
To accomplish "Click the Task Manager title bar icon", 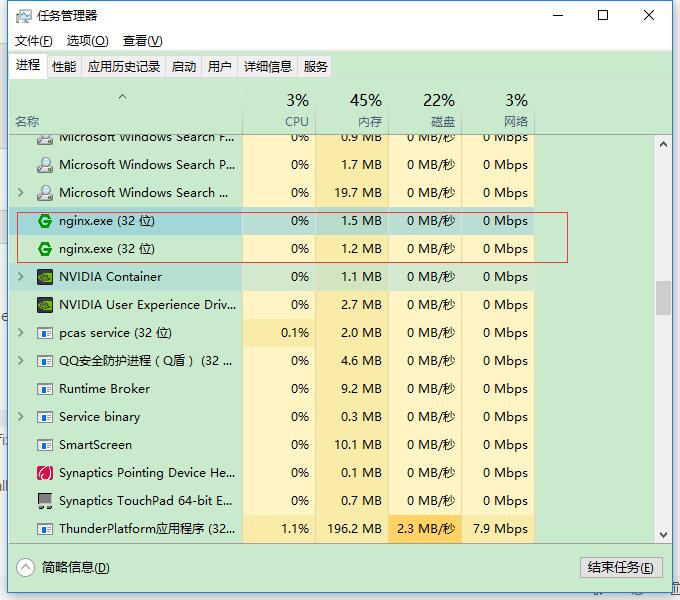I will pos(23,16).
